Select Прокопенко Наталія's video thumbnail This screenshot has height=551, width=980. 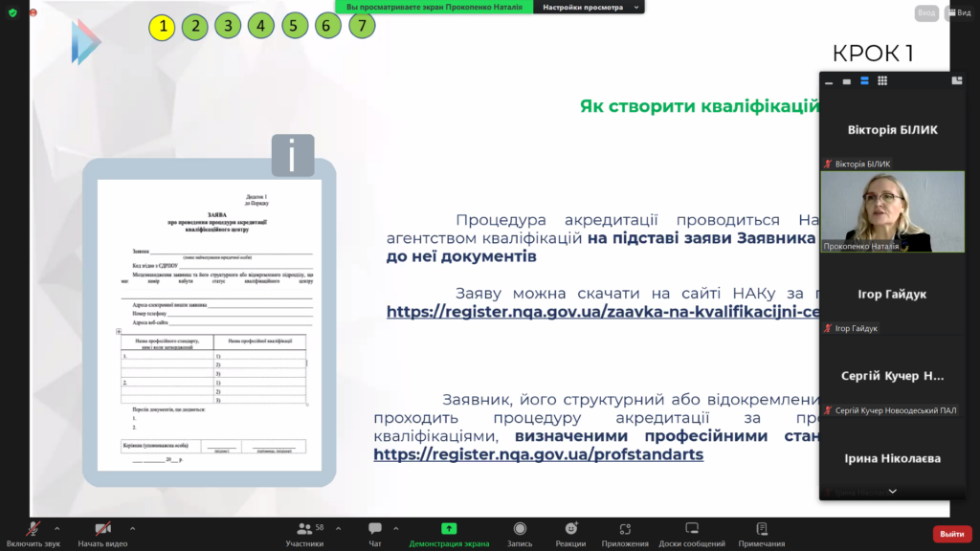(x=892, y=211)
